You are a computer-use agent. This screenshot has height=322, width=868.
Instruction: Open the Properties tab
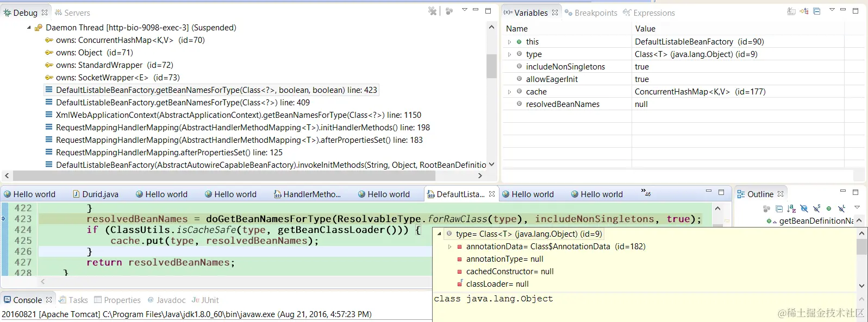click(x=117, y=300)
